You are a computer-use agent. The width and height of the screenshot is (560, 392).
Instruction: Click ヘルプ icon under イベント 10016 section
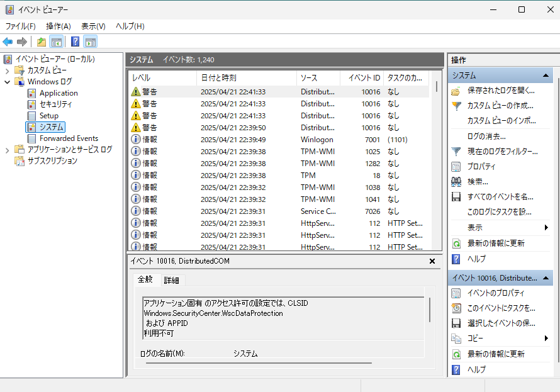point(456,370)
